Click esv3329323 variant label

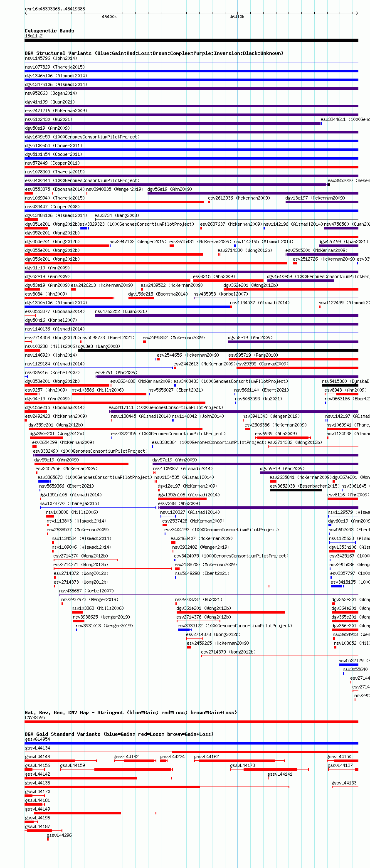click(137, 224)
